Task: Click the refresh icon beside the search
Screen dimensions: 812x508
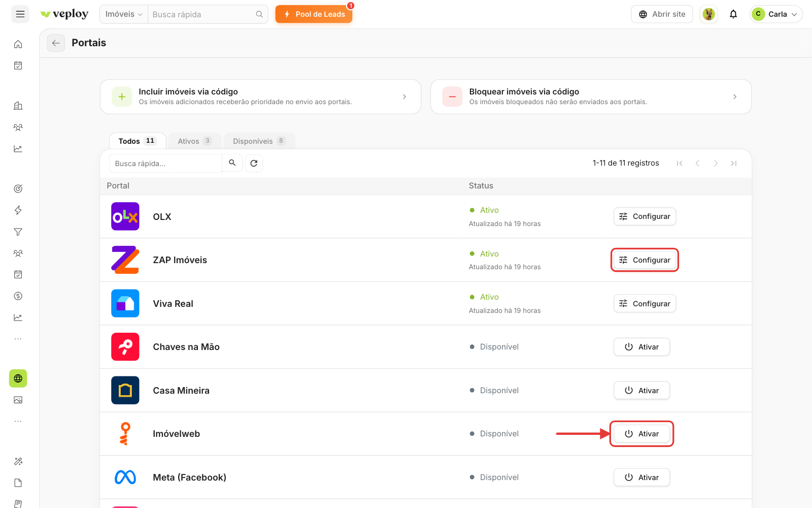Action: click(254, 163)
